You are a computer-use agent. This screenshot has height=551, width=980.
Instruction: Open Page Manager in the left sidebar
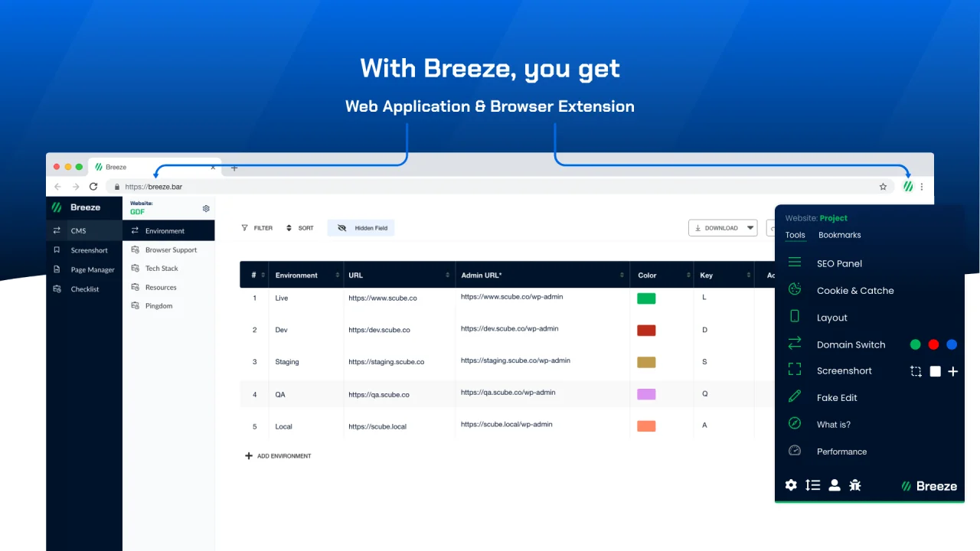(84, 270)
